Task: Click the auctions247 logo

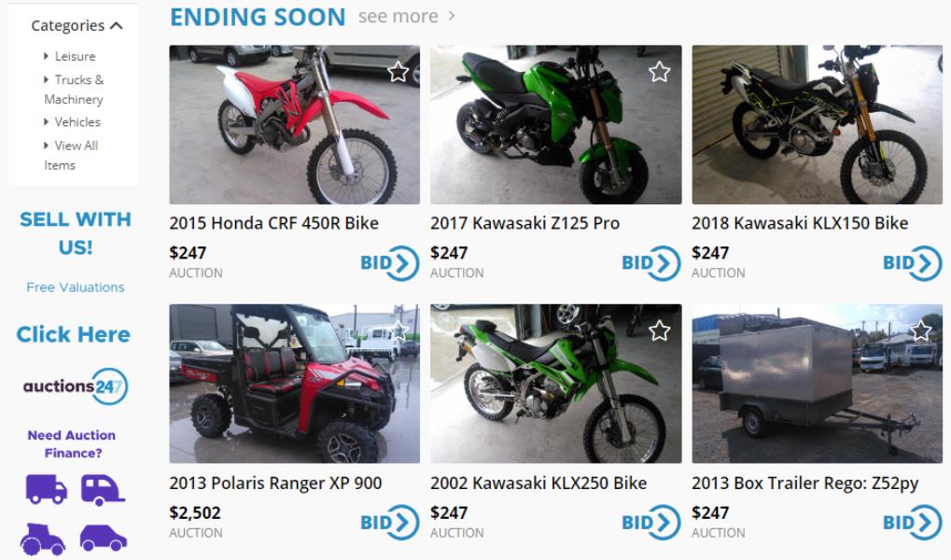Action: (x=76, y=386)
